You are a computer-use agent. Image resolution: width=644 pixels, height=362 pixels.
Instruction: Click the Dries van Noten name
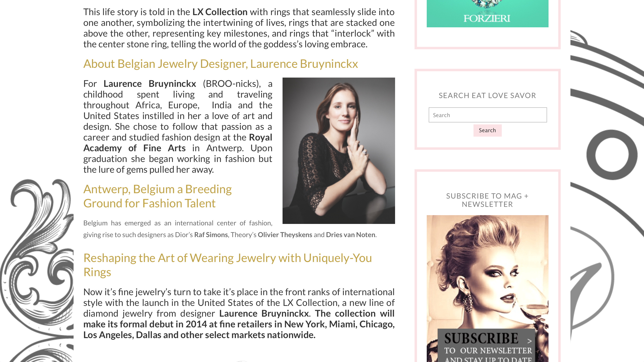[x=350, y=235]
